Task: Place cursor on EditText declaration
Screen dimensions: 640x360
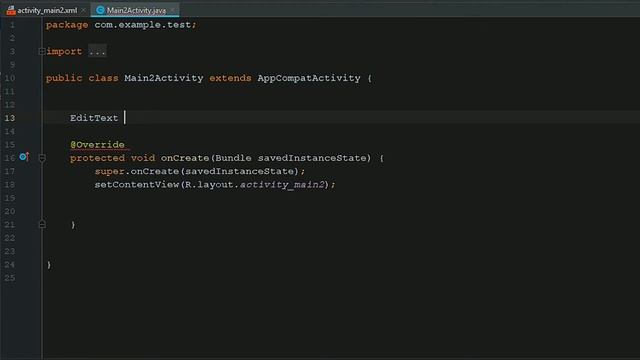Action: [94, 118]
